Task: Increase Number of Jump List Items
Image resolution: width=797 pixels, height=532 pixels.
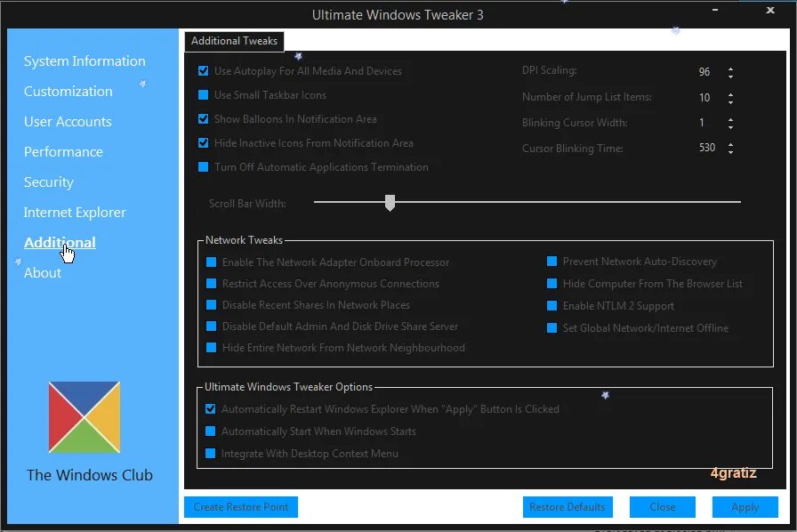Action: 730,94
